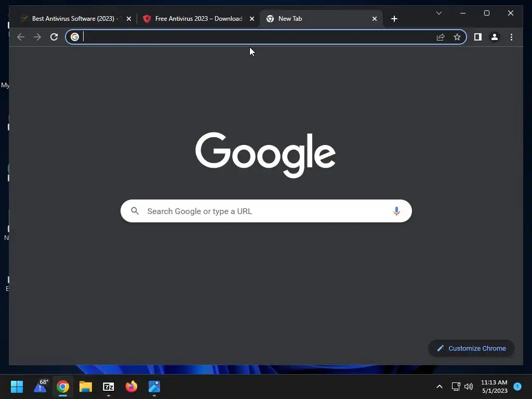Reload the current page
532x399 pixels.
pyautogui.click(x=54, y=37)
